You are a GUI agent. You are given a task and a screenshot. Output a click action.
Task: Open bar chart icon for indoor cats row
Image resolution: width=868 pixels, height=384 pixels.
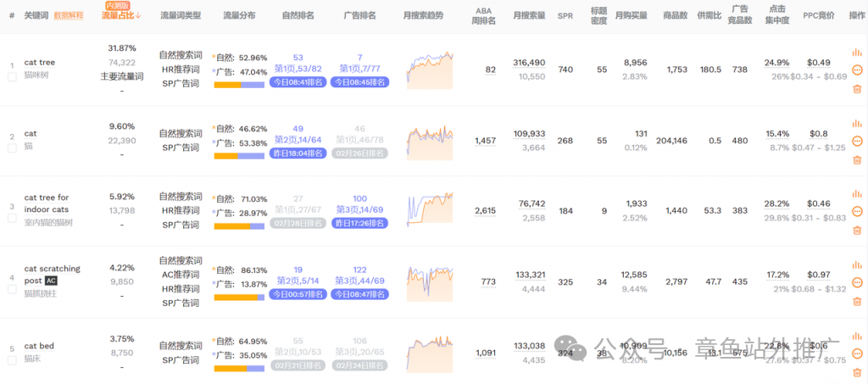(x=857, y=193)
